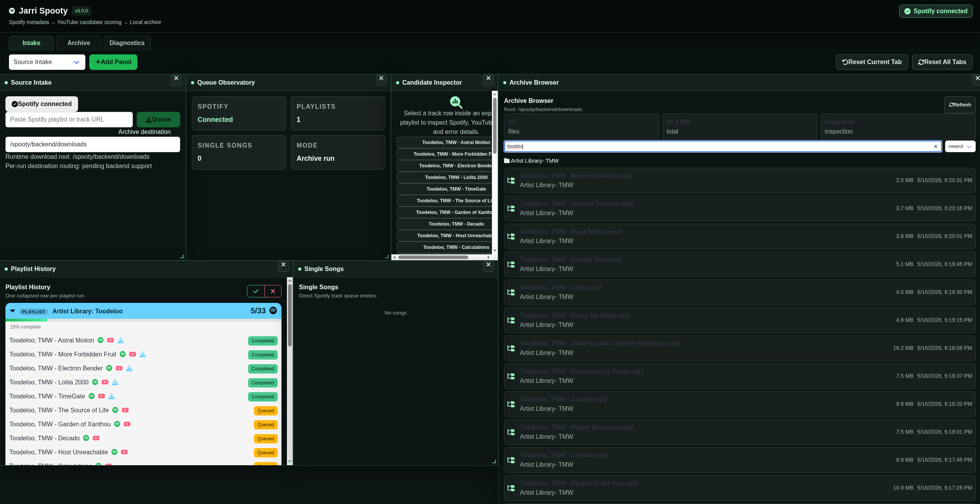Screen dimensions: 980x504
Task: Click download icon on TimeGate row
Action: click(x=112, y=396)
